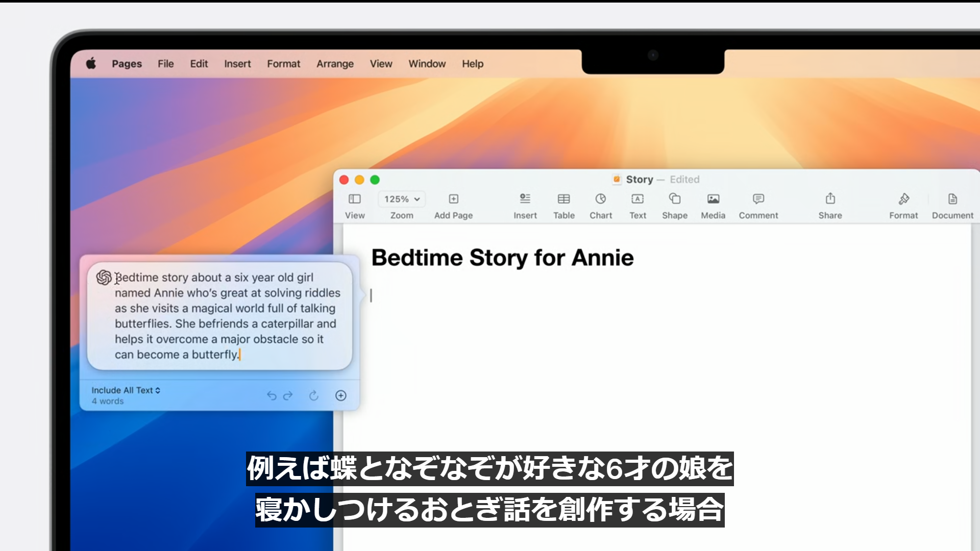
Task: Open the Shape picker icon
Action: [674, 199]
